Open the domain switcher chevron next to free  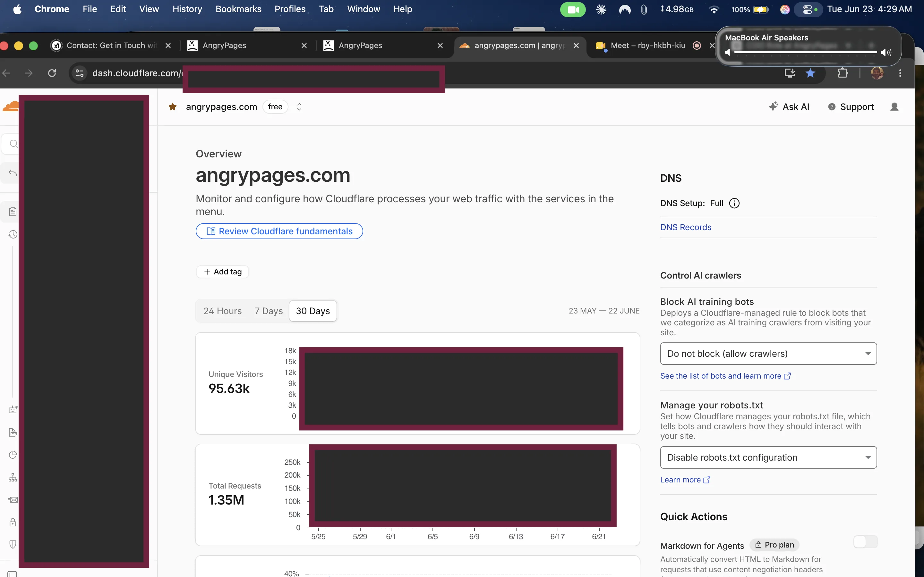click(299, 107)
